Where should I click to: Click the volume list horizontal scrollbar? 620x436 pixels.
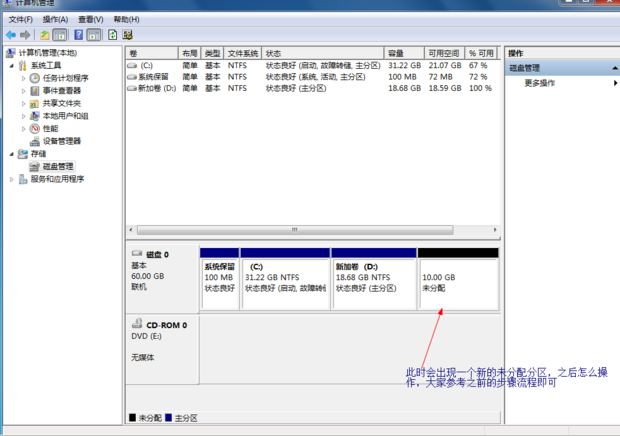coord(295,230)
